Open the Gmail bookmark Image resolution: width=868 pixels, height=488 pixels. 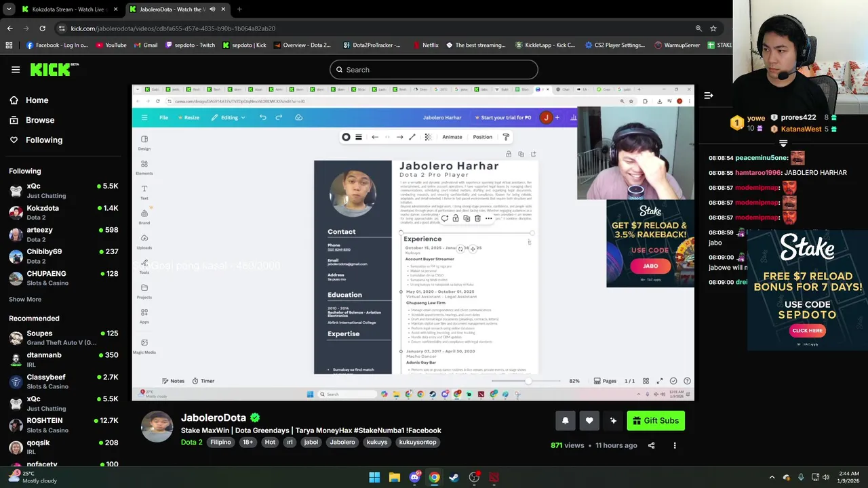145,45
